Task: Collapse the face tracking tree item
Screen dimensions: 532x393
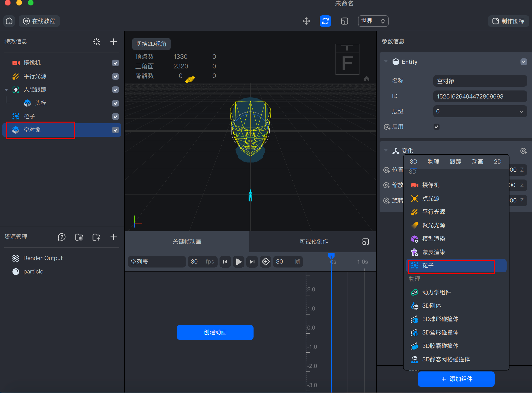Action: pyautogui.click(x=6, y=90)
